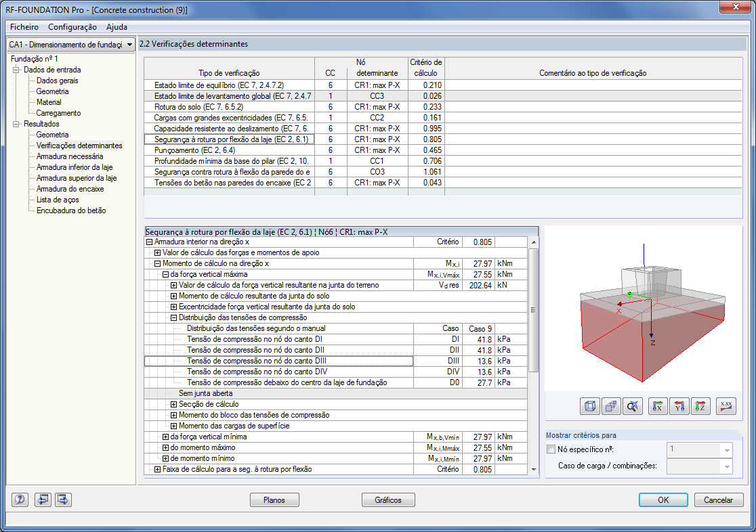The height and width of the screenshot is (532, 756).
Task: Collapse 'Armadura interior na direção x' row
Action: [x=150, y=242]
